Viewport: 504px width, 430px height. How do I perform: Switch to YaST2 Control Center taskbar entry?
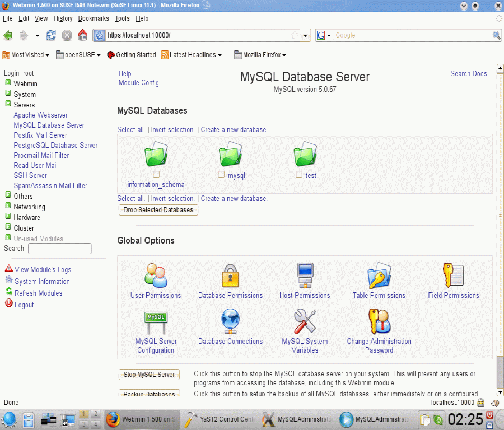(x=220, y=419)
